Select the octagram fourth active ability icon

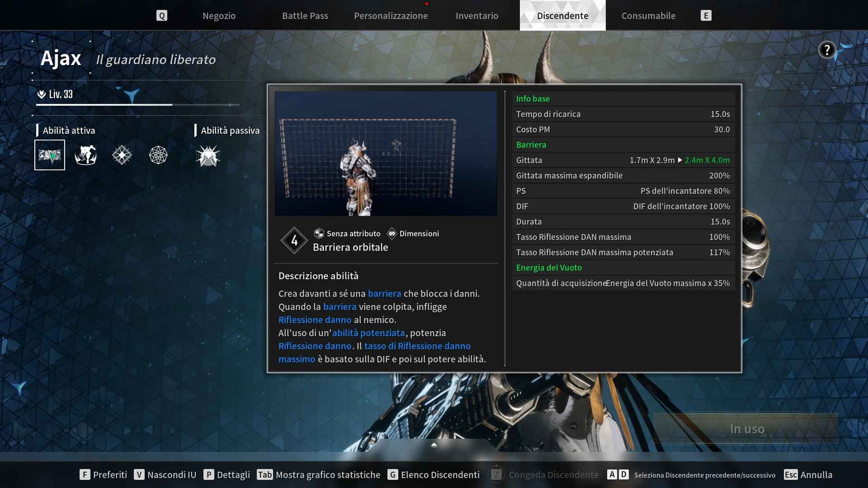point(157,155)
